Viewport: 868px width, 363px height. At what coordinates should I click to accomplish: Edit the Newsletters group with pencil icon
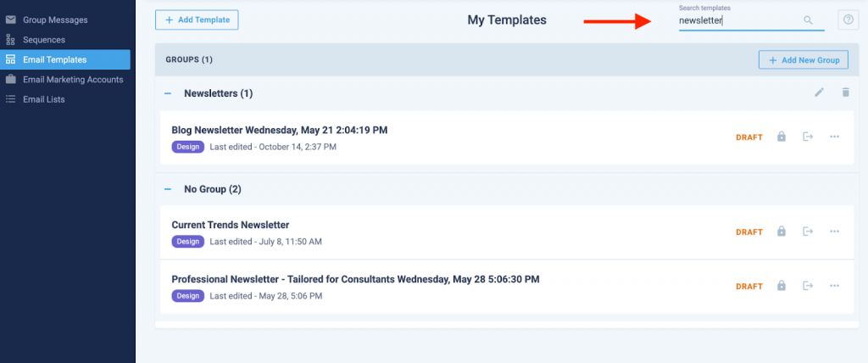819,92
